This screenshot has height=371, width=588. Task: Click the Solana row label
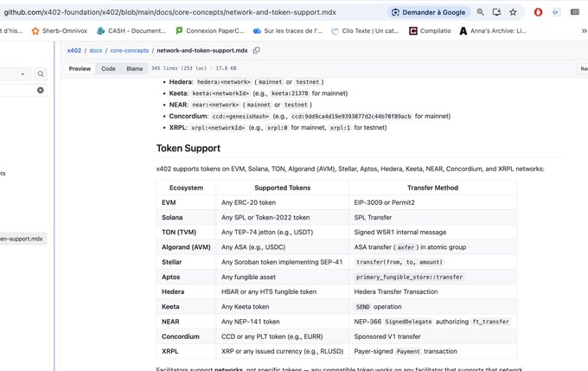click(x=172, y=217)
